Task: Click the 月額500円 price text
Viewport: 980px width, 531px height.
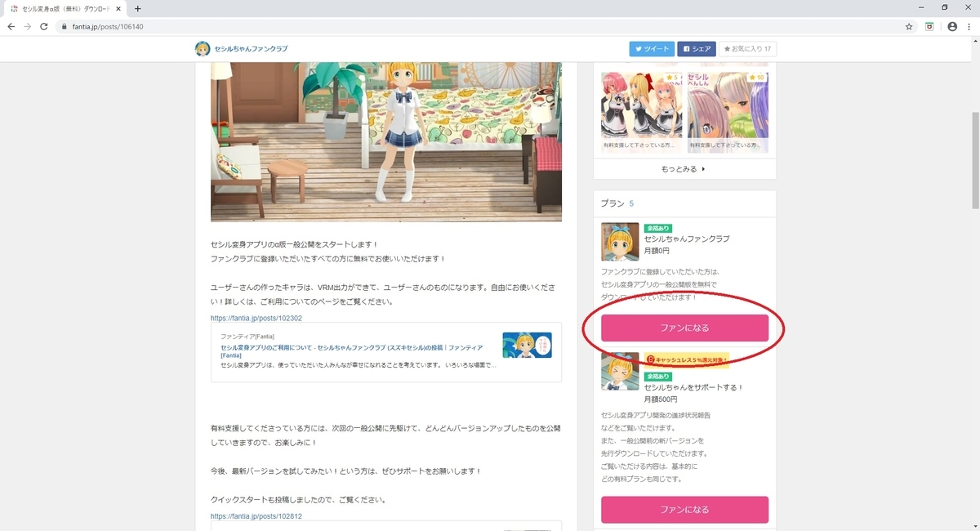Action: click(x=661, y=399)
